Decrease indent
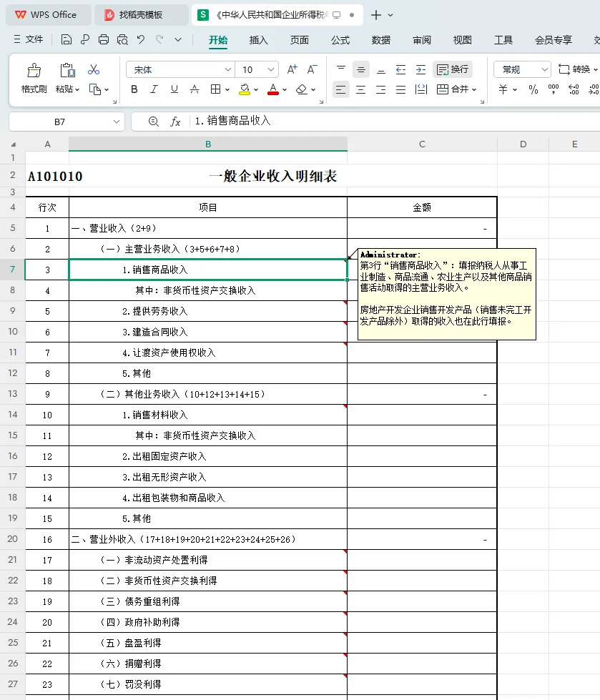The width and height of the screenshot is (600, 700). coord(401,69)
